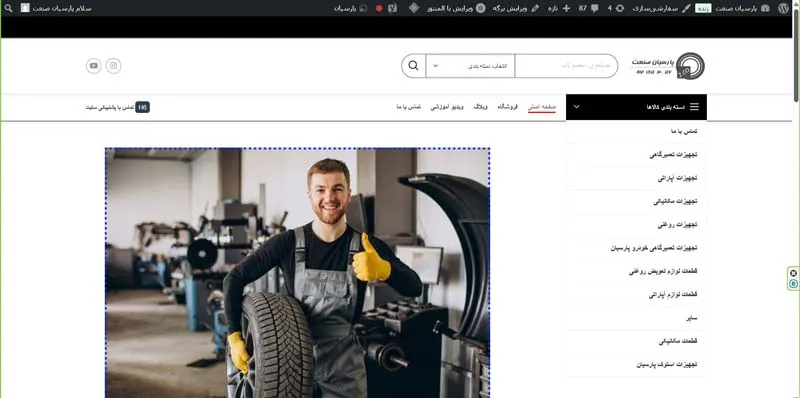Open ویدیو آموزشی tutorial videos nav item
Screen dimensions: 800x398
pos(447,107)
